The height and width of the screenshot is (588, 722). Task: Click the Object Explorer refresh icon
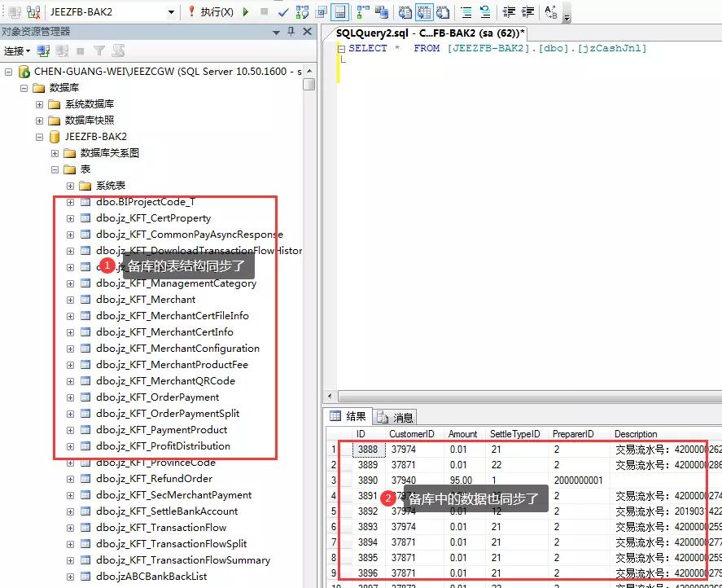tap(118, 50)
